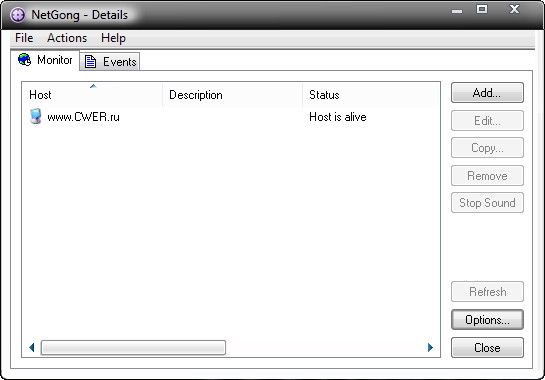The width and height of the screenshot is (545, 380).
Task: Open the File menu
Action: [24, 38]
